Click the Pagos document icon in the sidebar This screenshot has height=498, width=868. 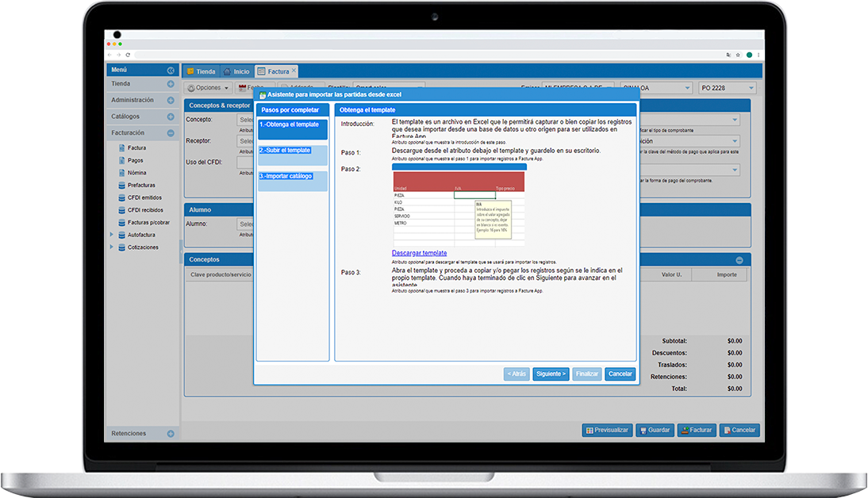point(121,160)
